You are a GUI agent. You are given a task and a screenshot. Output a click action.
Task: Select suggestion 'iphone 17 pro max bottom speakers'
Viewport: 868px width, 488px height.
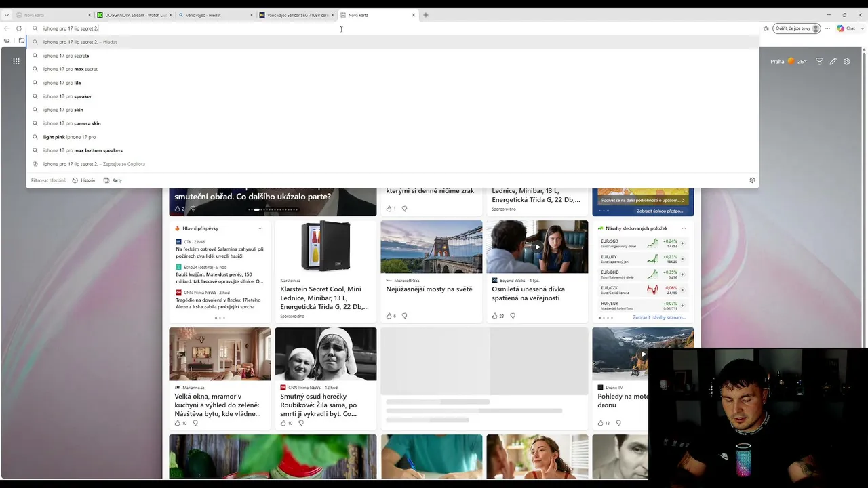[x=393, y=150]
